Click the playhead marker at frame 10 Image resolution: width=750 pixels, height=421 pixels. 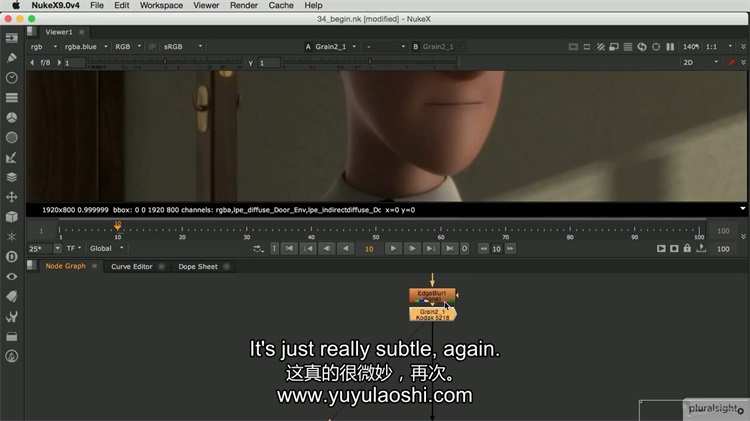[118, 225]
